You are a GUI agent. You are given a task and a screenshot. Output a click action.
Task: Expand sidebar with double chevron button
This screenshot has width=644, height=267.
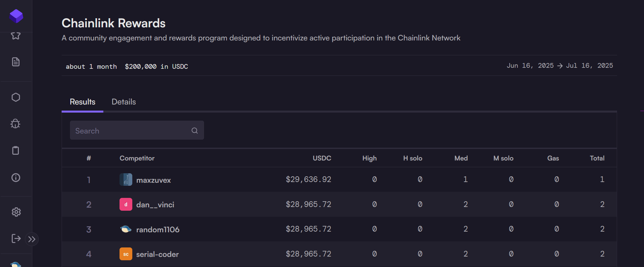tap(32, 239)
